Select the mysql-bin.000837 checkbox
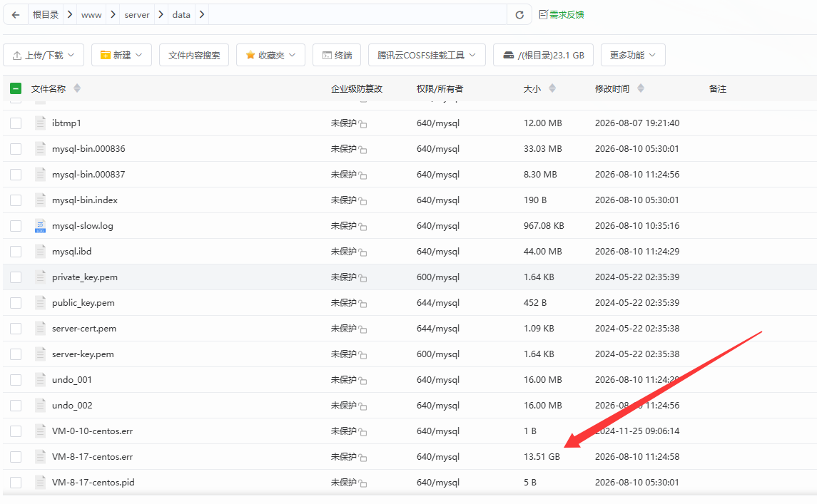The image size is (817, 504). coord(16,175)
